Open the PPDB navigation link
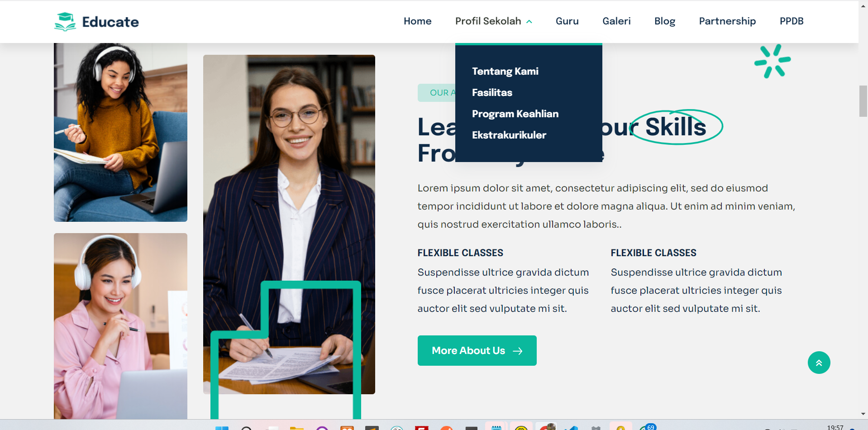The image size is (868, 430). tap(792, 21)
